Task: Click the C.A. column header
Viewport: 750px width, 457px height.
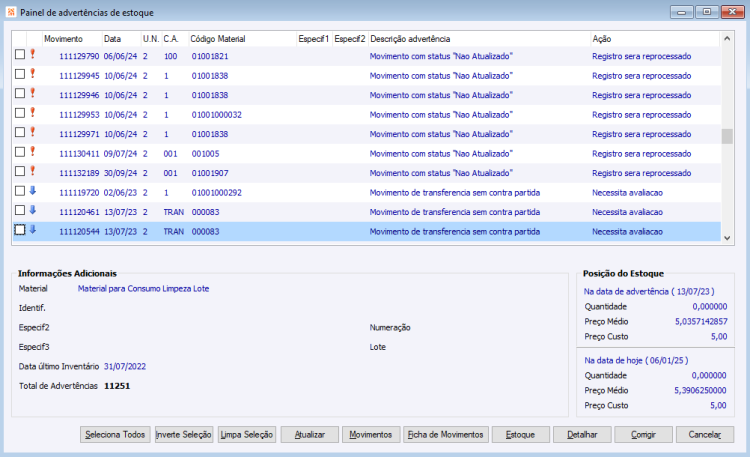Action: [x=174, y=39]
